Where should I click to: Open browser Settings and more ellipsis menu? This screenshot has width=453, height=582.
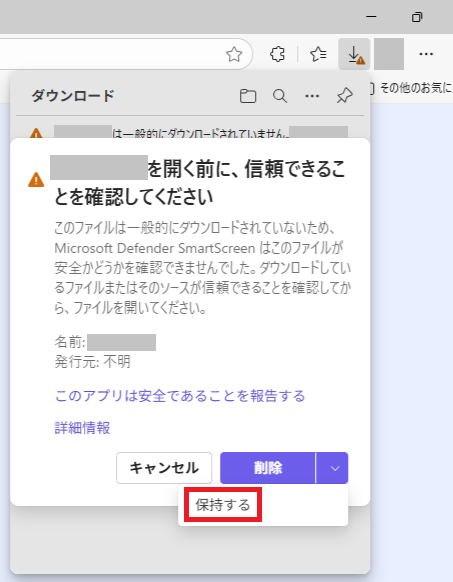pos(426,54)
